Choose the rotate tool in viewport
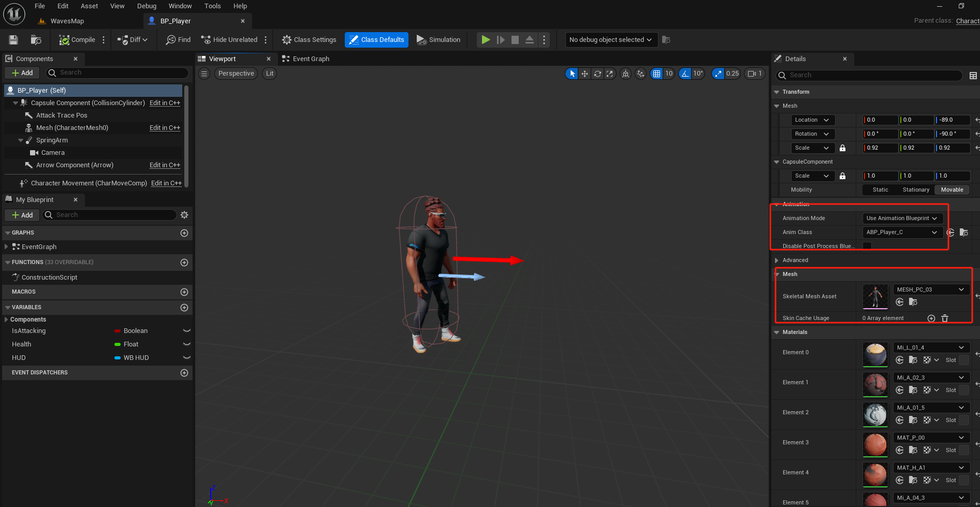This screenshot has width=980, height=507. tap(597, 74)
